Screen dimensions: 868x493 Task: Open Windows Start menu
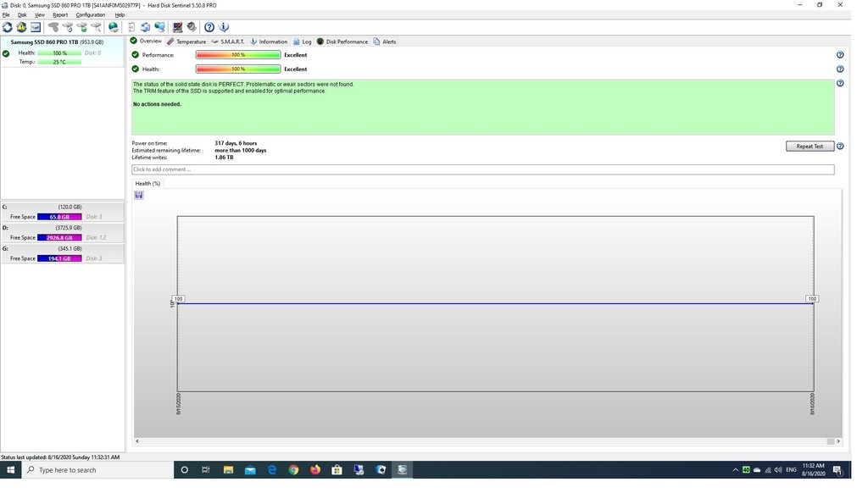(x=10, y=470)
